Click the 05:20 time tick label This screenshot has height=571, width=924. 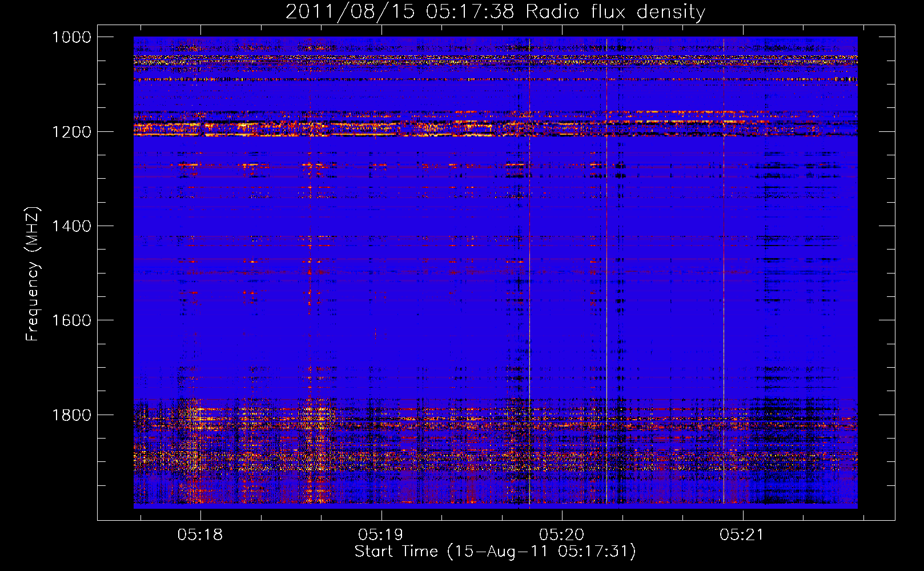[x=561, y=534]
